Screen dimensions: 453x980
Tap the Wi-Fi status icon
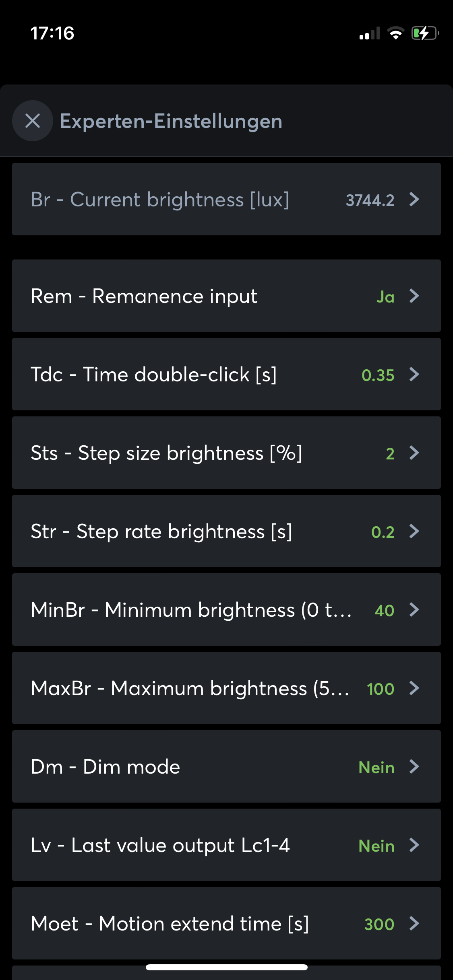[396, 33]
